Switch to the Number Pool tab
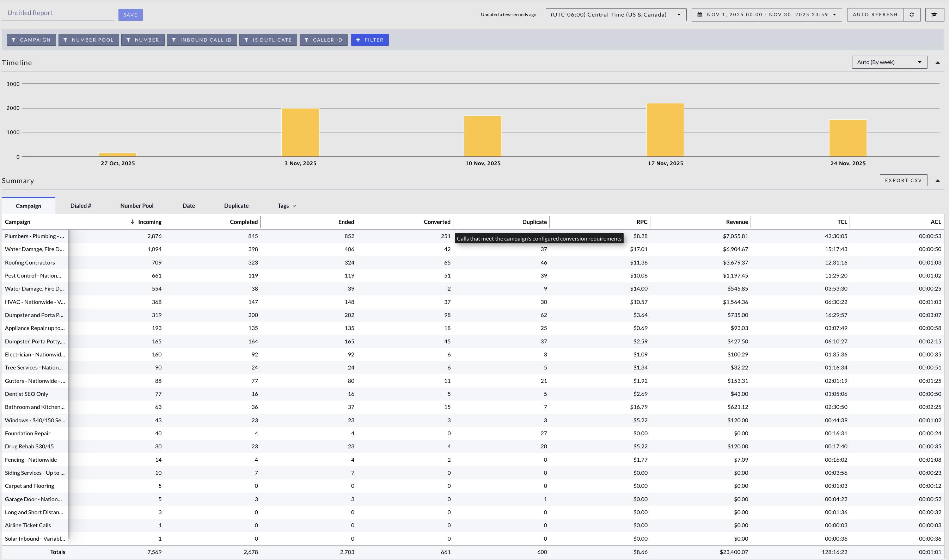Viewport: 949px width, 560px height. coord(137,206)
